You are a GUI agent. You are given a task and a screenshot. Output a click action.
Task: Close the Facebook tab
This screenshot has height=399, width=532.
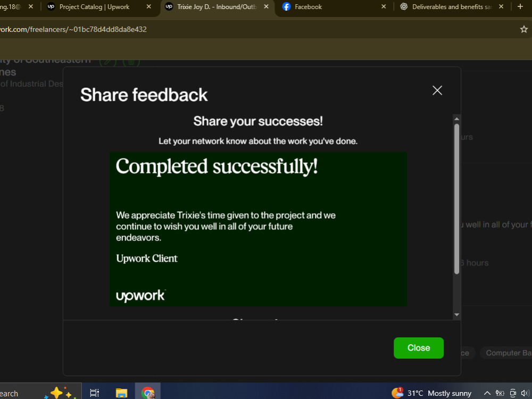coord(384,7)
